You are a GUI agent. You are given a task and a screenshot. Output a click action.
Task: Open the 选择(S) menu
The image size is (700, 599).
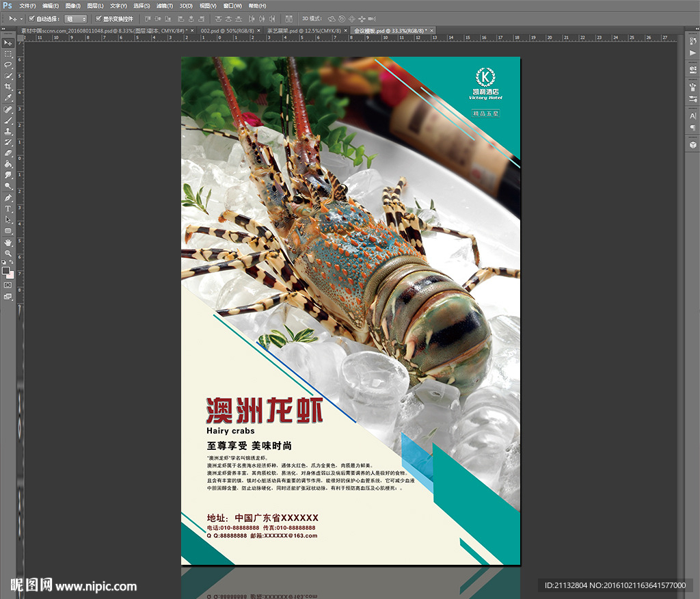(142, 5)
